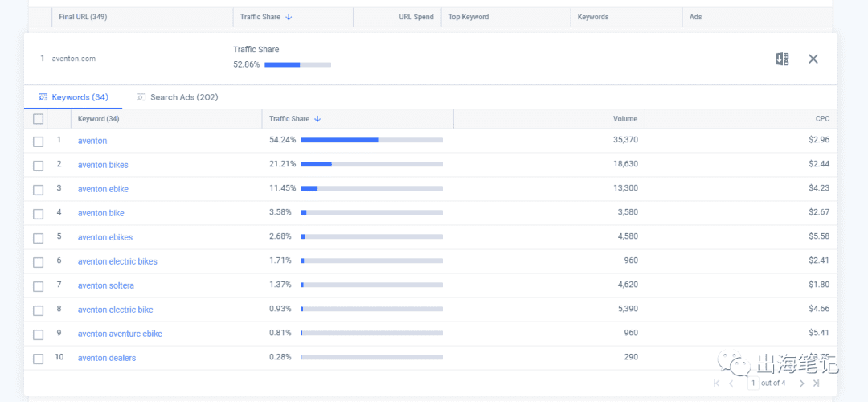Tick checkbox beside aventon bike
Viewport: 868px width, 402px height.
click(39, 214)
